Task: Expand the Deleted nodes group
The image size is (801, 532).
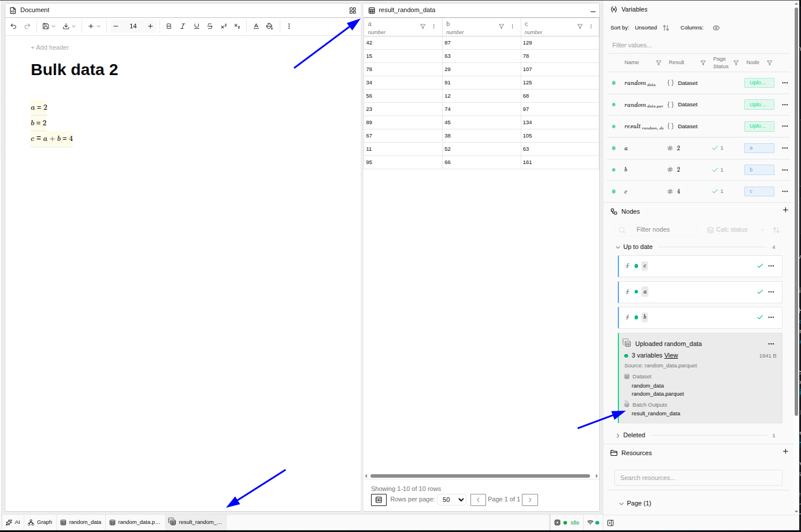Action: 618,436
